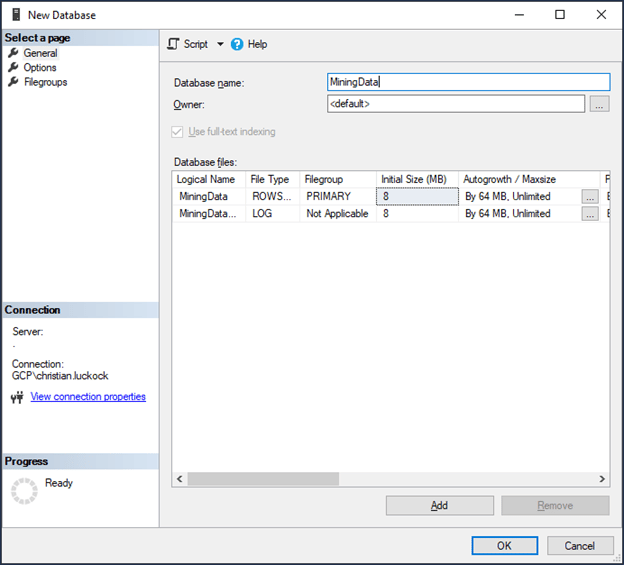Cancel the New Database dialog
624x565 pixels.
580,545
